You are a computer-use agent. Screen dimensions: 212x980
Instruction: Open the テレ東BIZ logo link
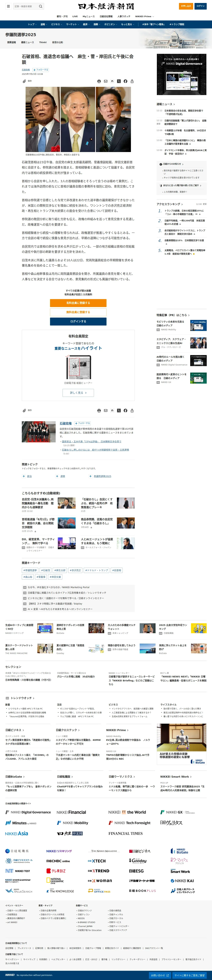coord(56,871)
